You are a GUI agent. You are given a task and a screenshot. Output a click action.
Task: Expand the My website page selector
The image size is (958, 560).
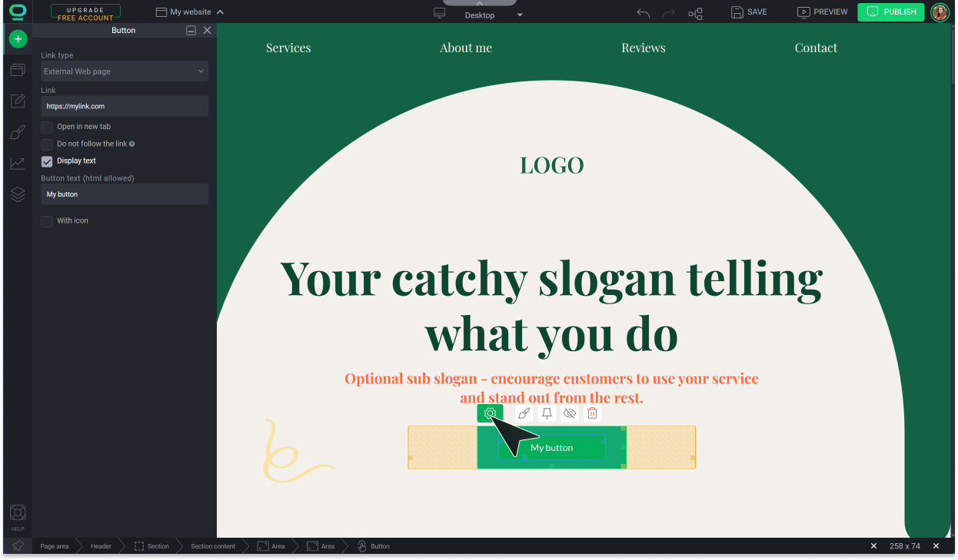(x=189, y=12)
